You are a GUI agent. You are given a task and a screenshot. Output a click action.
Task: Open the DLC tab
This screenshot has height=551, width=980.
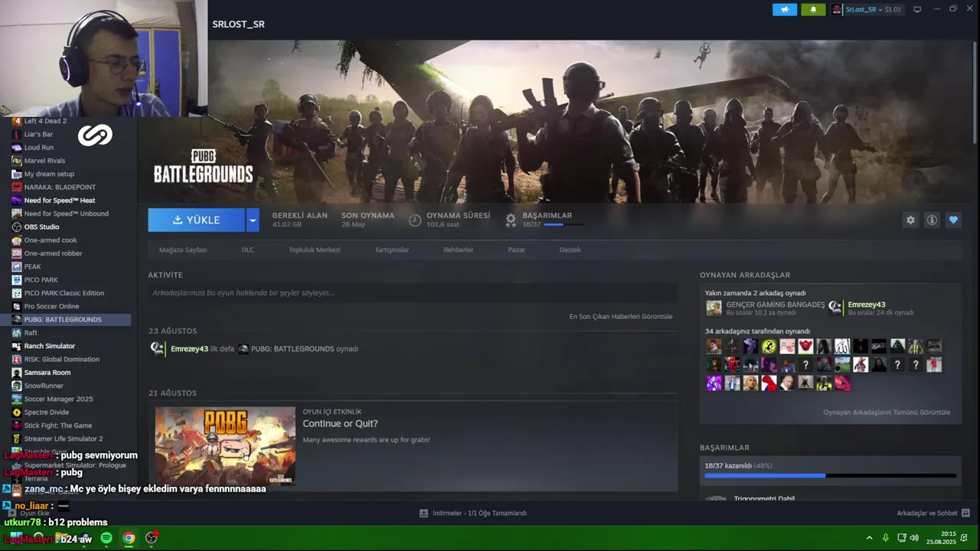(248, 249)
